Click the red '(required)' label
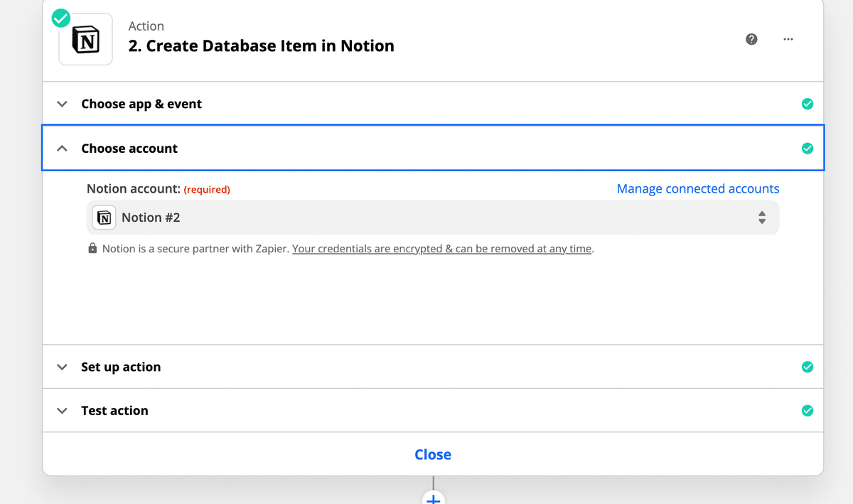 coord(207,190)
